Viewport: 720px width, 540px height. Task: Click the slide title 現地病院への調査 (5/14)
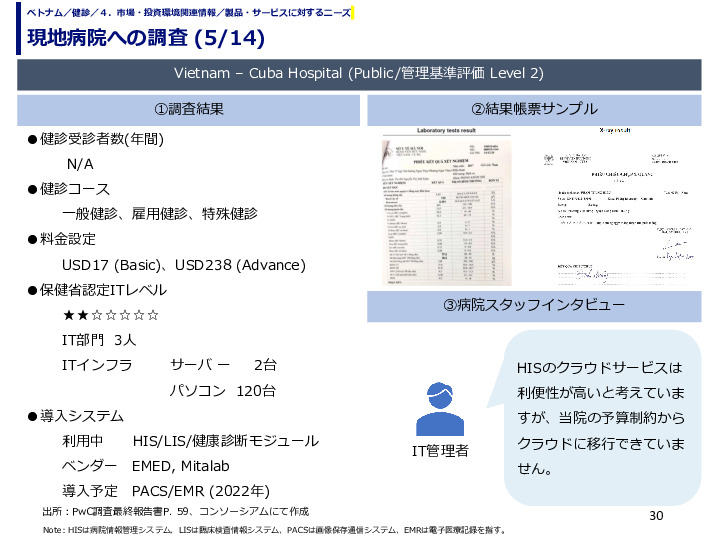[146, 38]
